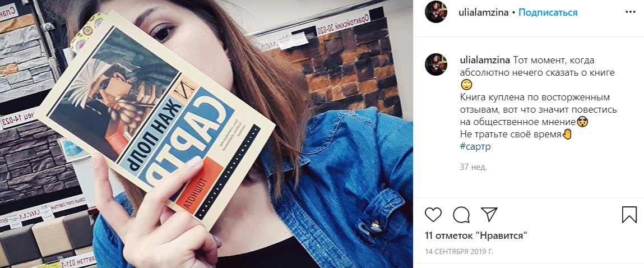Open the #сартр hashtag
This screenshot has width=644, height=268.
coord(475,146)
